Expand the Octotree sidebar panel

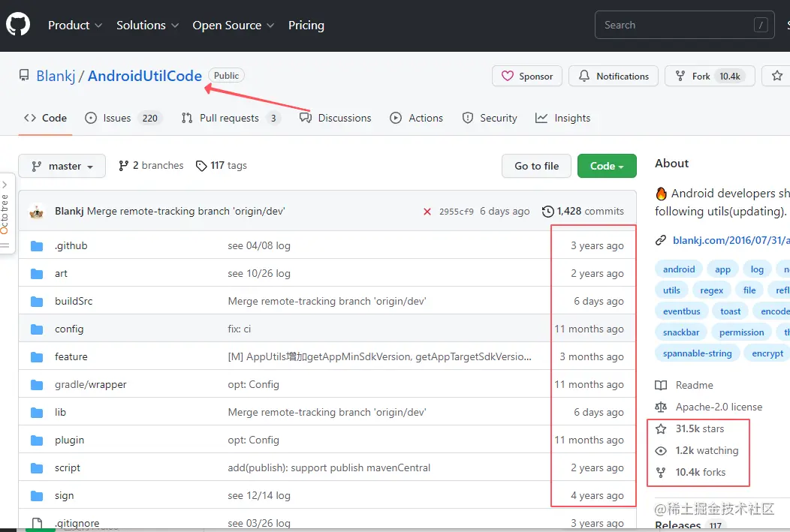[5, 213]
